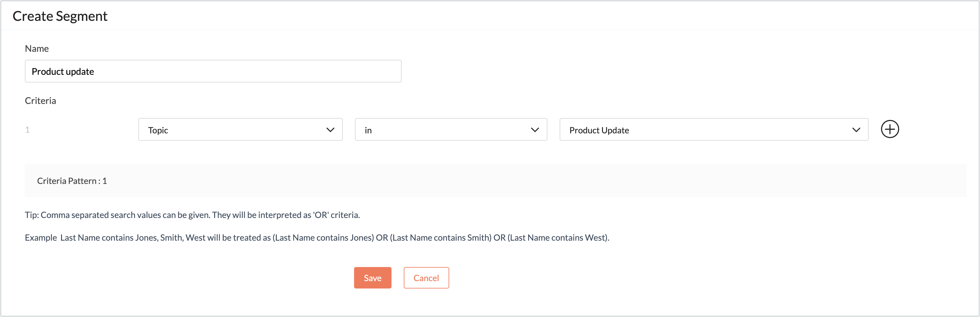The image size is (980, 317).
Task: Click the 'Topic' selected field text
Action: [x=158, y=130]
